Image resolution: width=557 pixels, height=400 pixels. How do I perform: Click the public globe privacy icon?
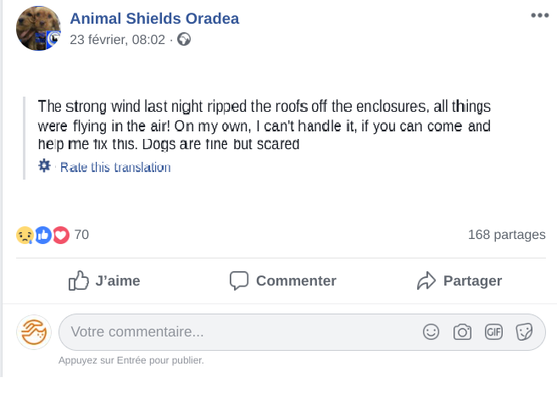(184, 39)
